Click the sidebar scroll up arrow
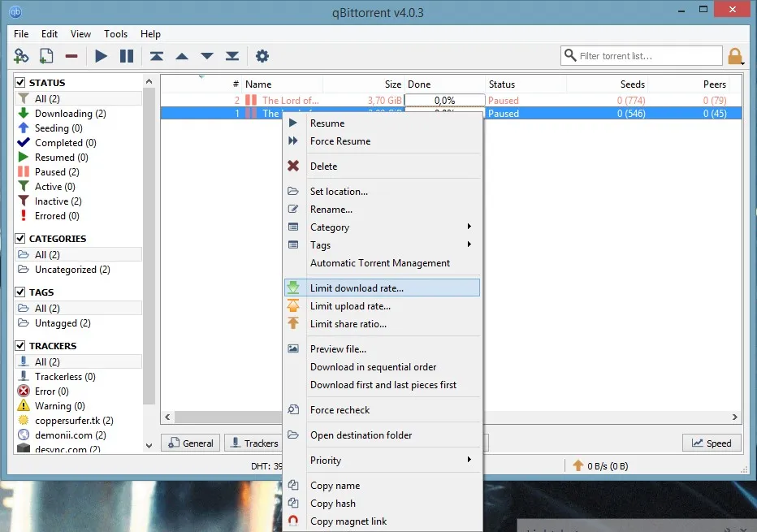Viewport: 757px width, 532px height. tap(149, 81)
